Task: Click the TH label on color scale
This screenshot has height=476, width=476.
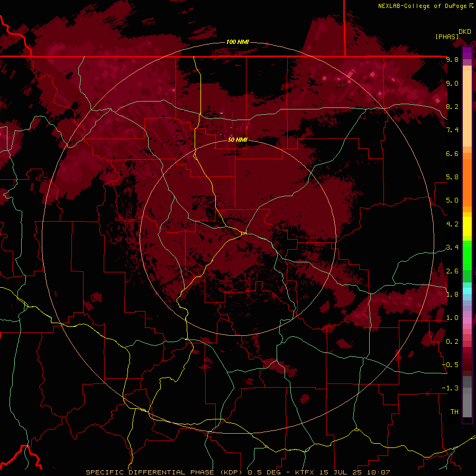Action: (454, 412)
